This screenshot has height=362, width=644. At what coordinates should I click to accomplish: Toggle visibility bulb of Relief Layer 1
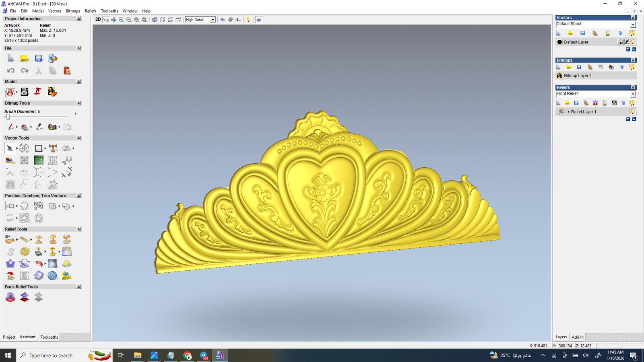coord(632,112)
